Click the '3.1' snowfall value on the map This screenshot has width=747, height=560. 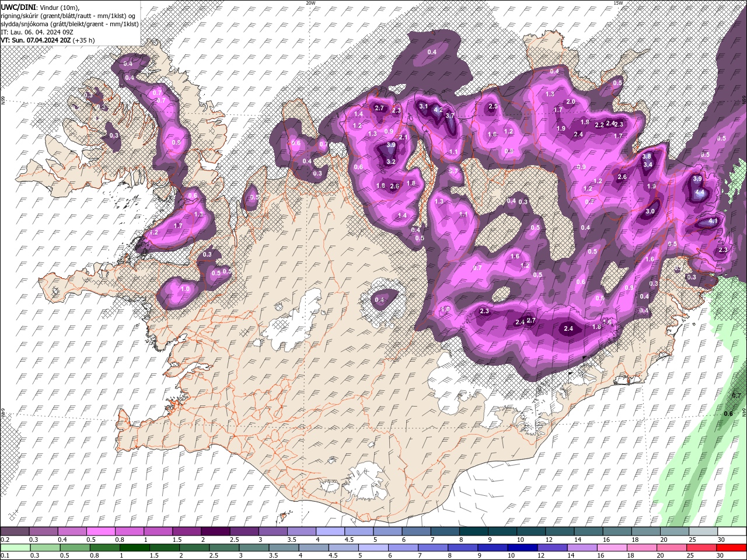(424, 106)
